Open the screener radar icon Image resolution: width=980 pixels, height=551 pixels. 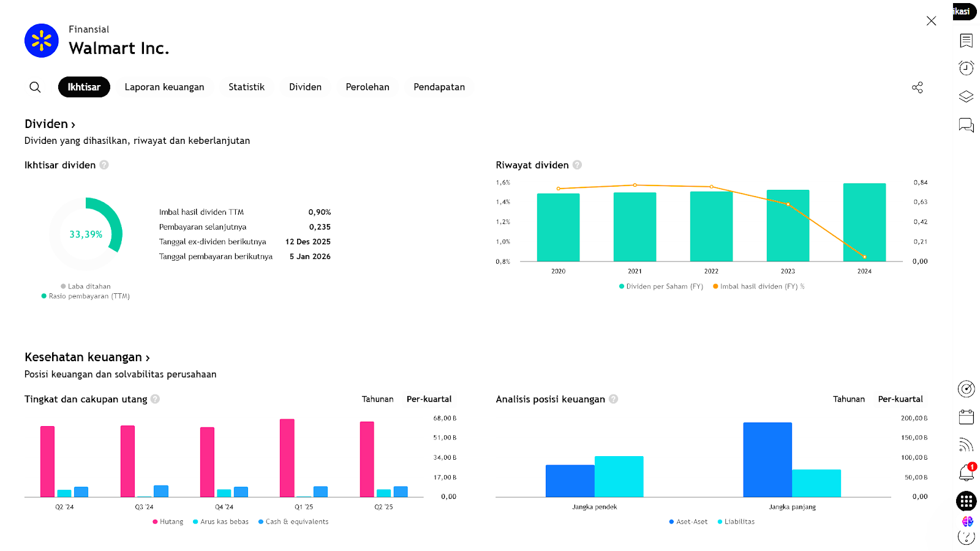point(966,389)
